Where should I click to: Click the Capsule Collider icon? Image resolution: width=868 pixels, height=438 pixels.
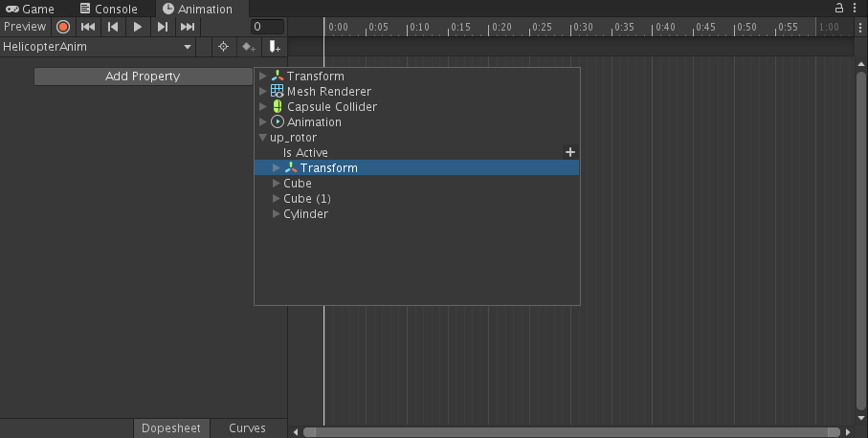coord(278,107)
